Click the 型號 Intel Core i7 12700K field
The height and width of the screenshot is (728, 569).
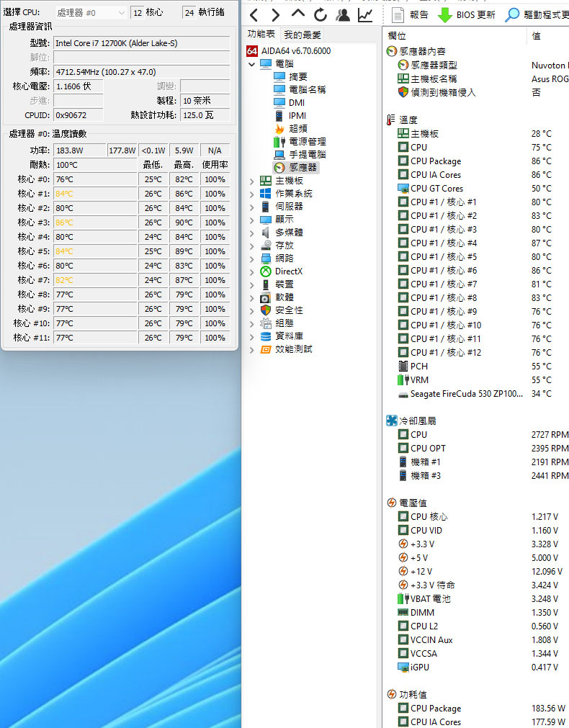coord(142,43)
